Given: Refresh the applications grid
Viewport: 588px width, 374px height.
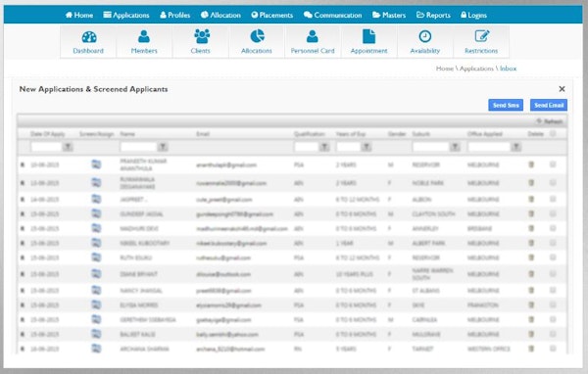Looking at the screenshot, I should pos(550,121).
